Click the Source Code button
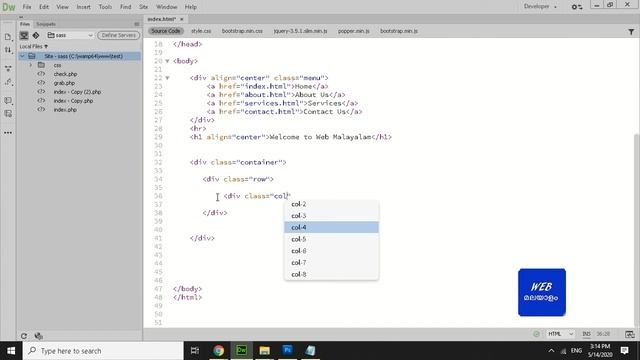This screenshot has height=360, width=640. pyautogui.click(x=166, y=31)
